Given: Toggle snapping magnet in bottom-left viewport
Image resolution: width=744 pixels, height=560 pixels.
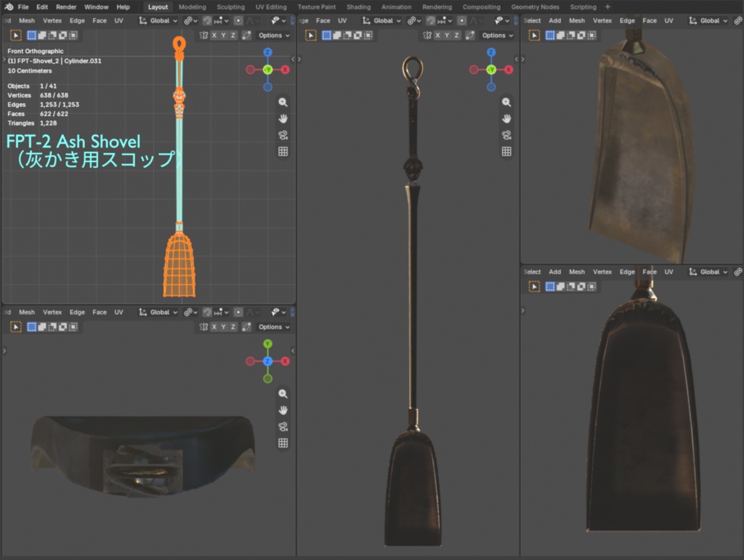Looking at the screenshot, I should coord(207,312).
